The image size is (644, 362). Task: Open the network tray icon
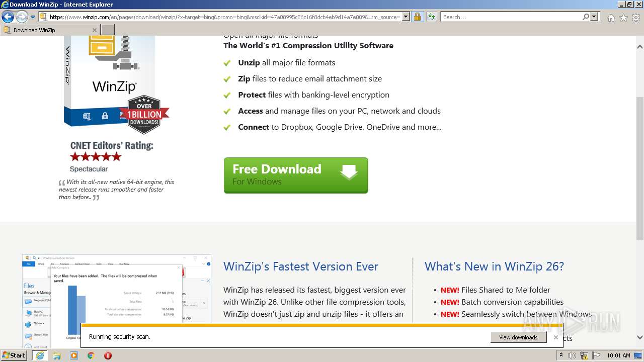pos(584,355)
